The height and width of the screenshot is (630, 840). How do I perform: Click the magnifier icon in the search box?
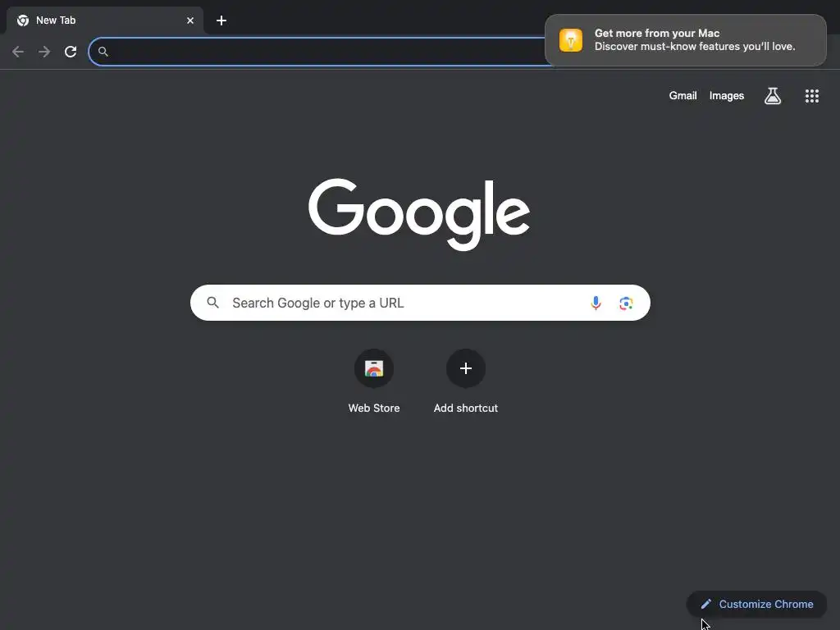(x=212, y=303)
